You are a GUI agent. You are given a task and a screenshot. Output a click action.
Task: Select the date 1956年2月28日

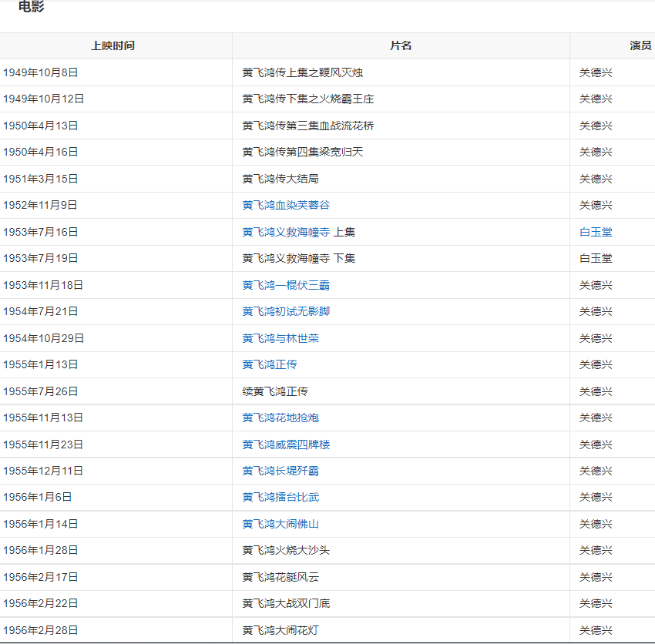(x=41, y=630)
